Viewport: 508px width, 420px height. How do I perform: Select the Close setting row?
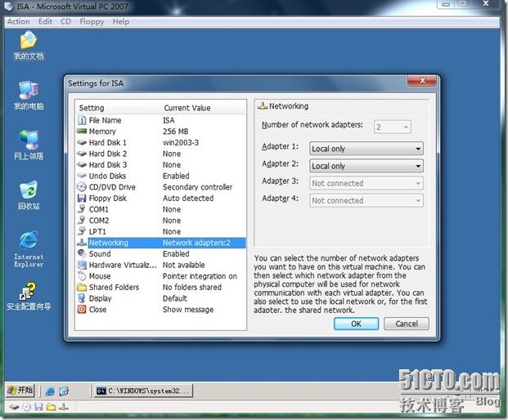[x=160, y=310]
